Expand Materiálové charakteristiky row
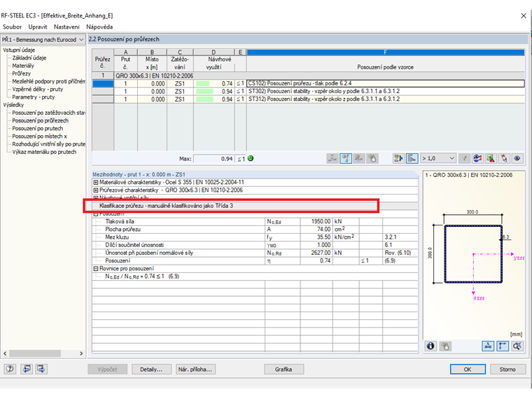This screenshot has width=532, height=399. pyautogui.click(x=96, y=182)
